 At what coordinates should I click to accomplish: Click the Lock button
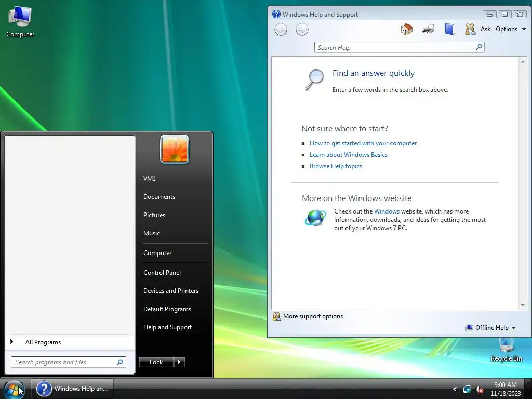click(156, 362)
